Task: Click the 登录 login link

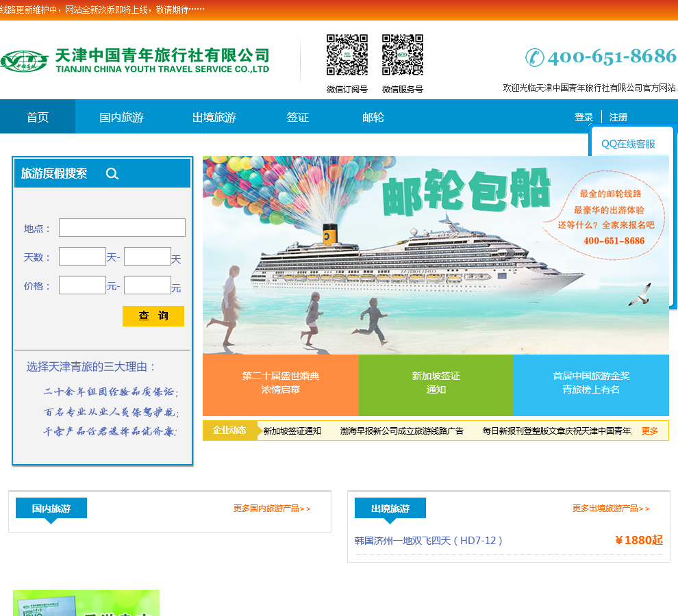Action: 583,117
